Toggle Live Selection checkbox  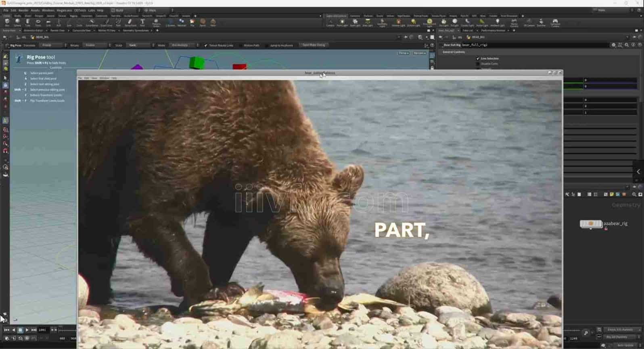[478, 58]
